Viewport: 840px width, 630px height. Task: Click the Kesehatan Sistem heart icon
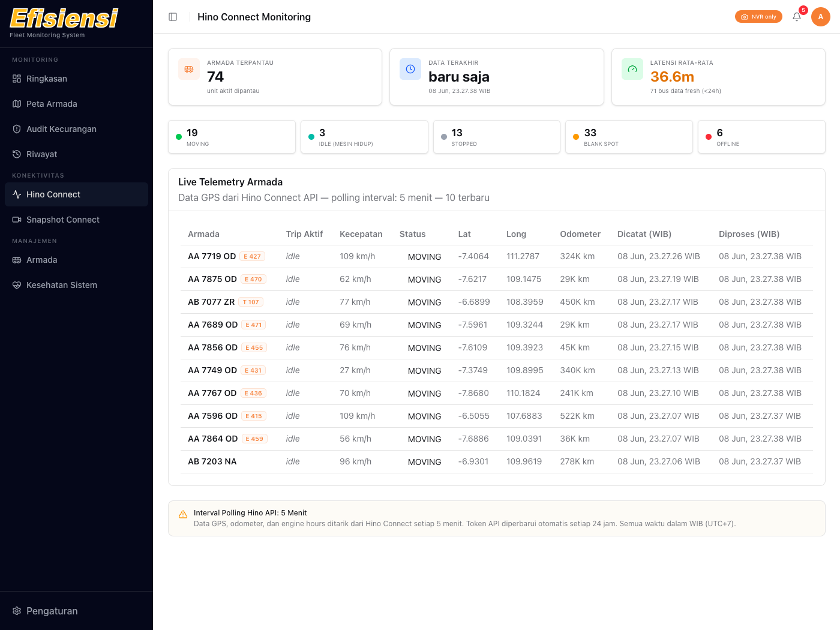pos(17,285)
